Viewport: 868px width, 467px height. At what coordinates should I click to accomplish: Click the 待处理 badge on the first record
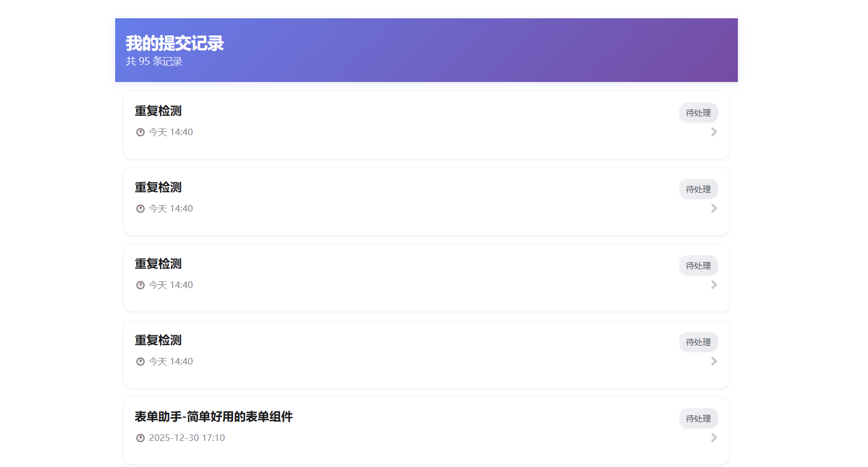[698, 113]
